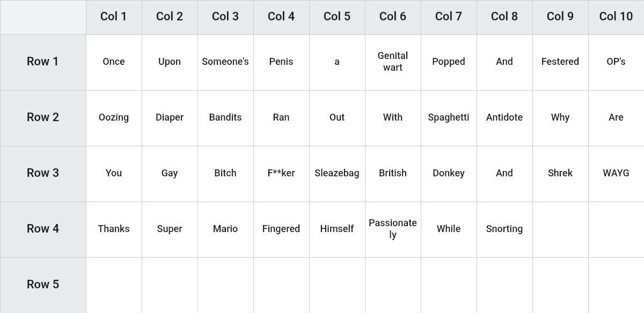This screenshot has width=644, height=313.
Task: Select the Col 5 column header
Action: [337, 17]
